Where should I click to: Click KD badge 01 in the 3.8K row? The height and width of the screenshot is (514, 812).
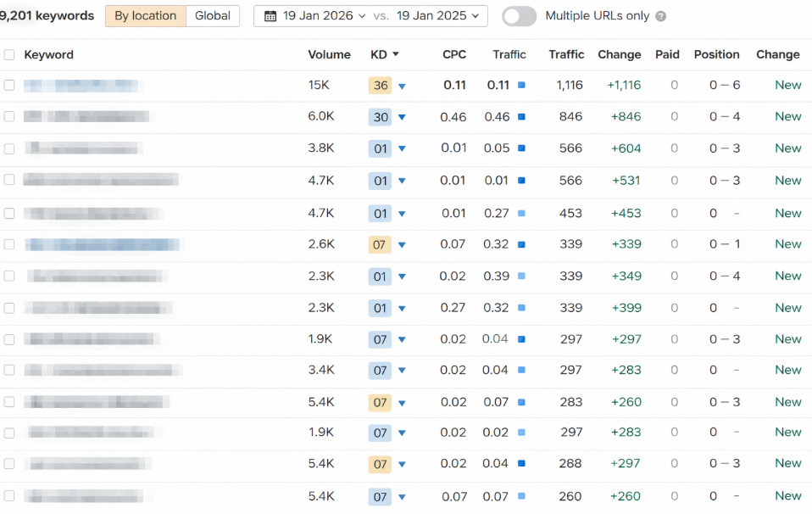[380, 148]
